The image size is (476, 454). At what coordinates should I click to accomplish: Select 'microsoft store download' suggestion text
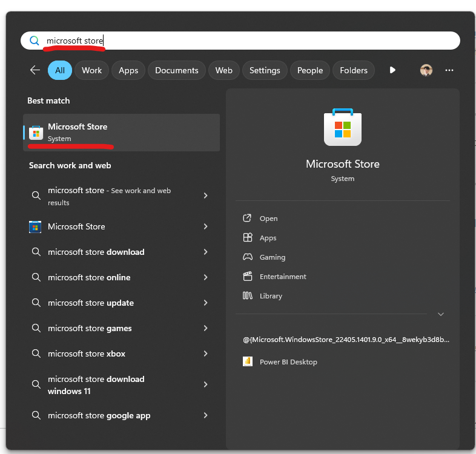click(96, 252)
